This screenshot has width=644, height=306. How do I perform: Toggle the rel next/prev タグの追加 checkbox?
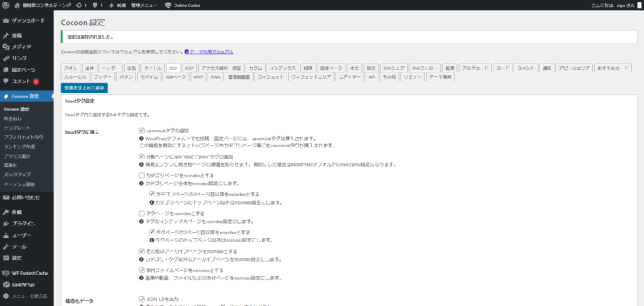142,156
